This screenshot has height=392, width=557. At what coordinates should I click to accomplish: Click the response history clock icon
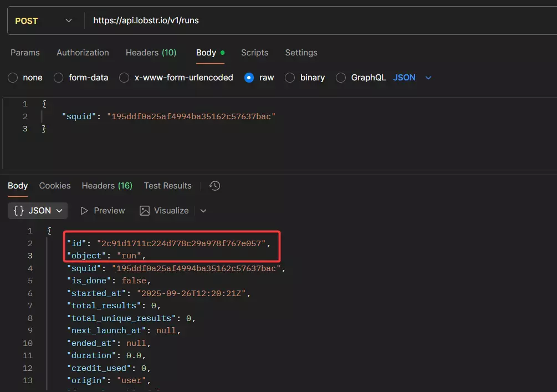214,186
